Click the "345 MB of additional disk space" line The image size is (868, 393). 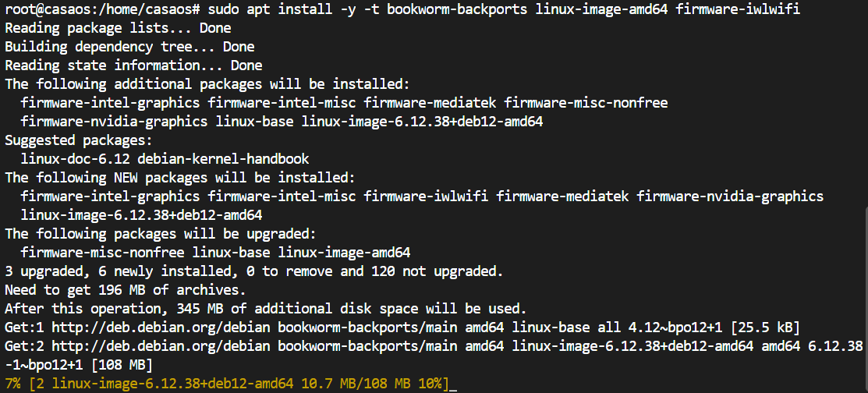[x=265, y=308]
